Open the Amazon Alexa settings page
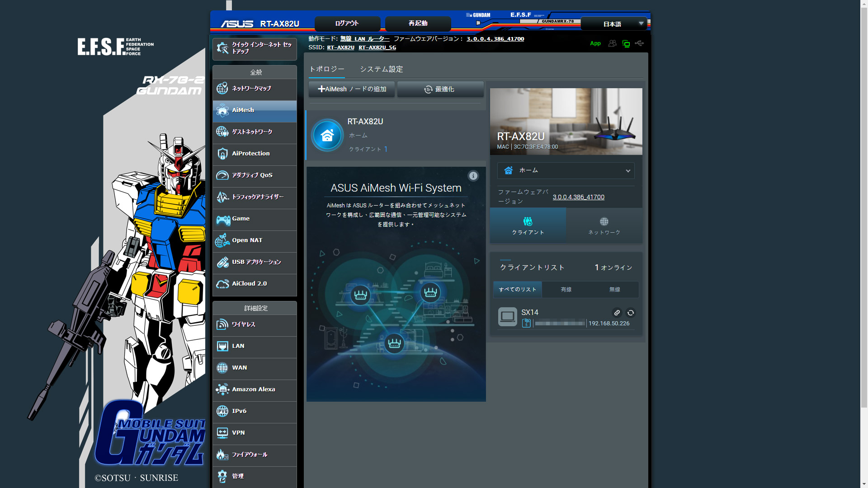 (255, 389)
